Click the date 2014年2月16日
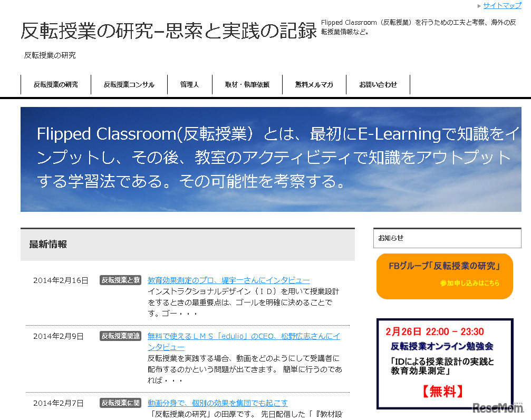 pos(61,280)
